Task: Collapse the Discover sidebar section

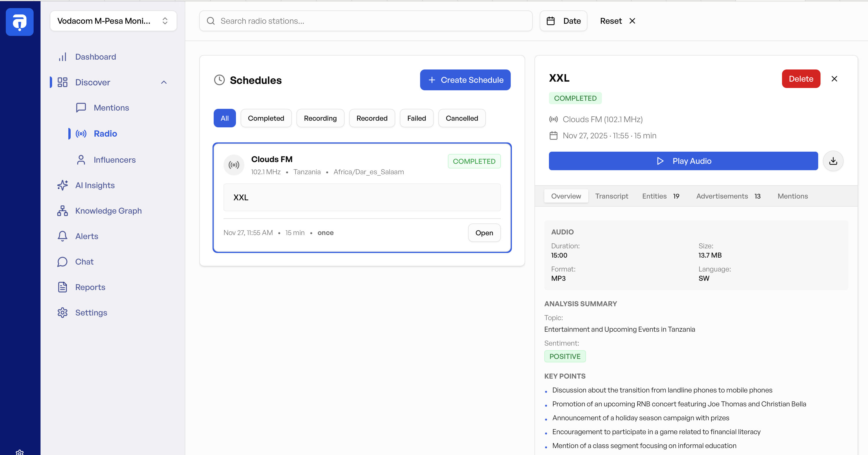Action: point(164,82)
